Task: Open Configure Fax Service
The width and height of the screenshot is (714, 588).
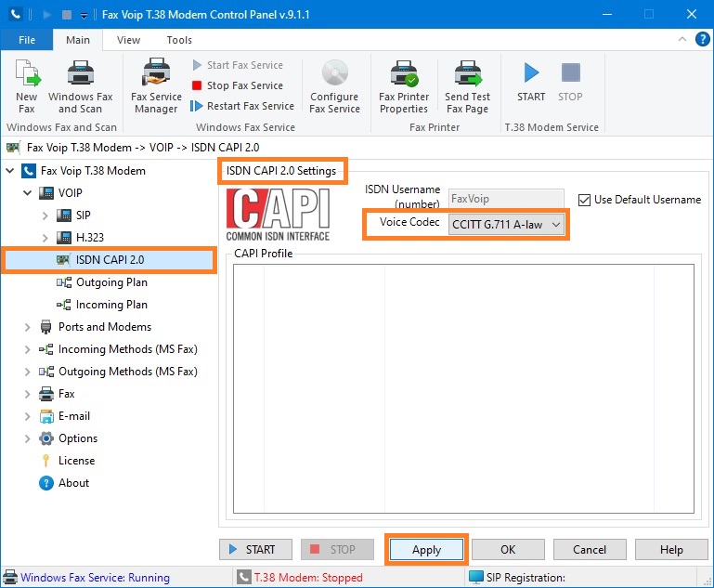Action: point(334,86)
